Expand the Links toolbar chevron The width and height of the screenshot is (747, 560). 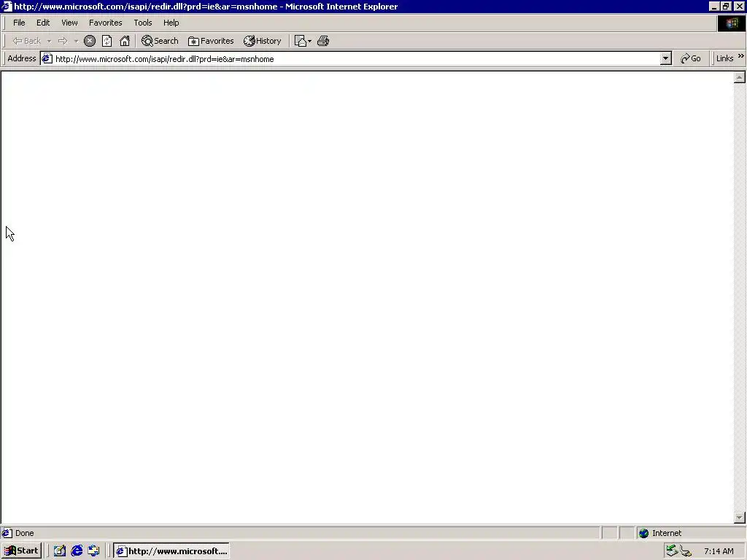[741, 56]
